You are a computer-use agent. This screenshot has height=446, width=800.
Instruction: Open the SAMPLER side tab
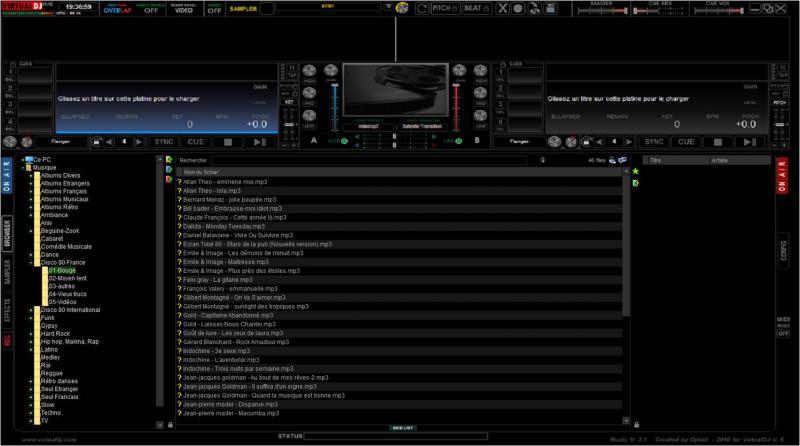[7, 272]
